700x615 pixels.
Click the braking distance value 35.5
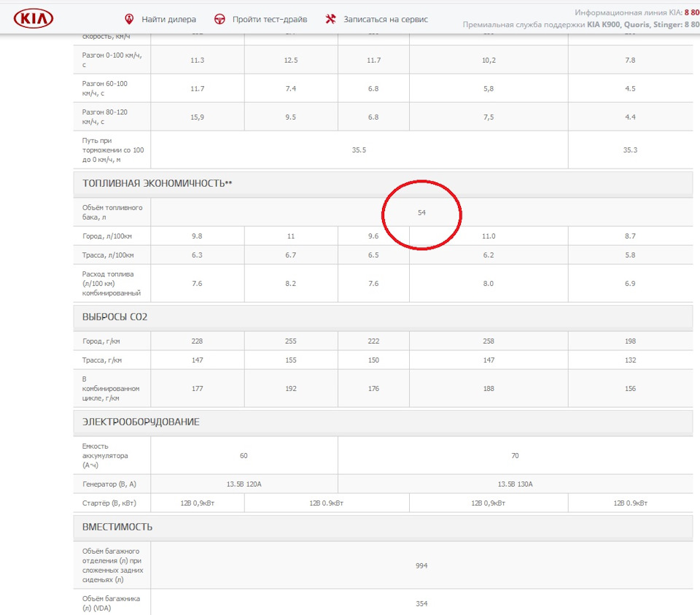[359, 150]
